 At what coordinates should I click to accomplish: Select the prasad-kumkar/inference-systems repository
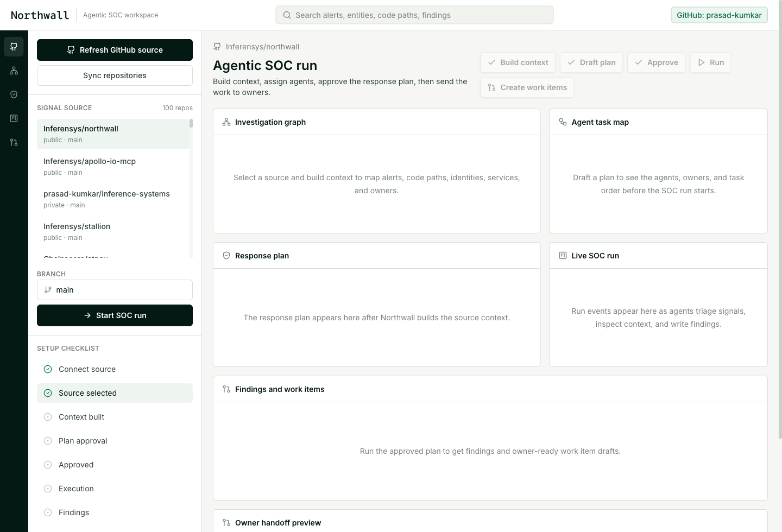(113, 199)
